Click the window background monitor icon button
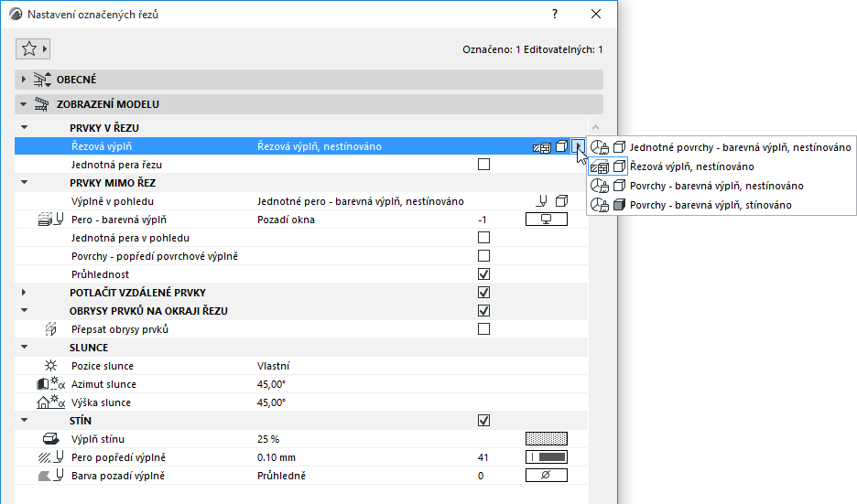Screen dimensions: 857x504 click(547, 220)
